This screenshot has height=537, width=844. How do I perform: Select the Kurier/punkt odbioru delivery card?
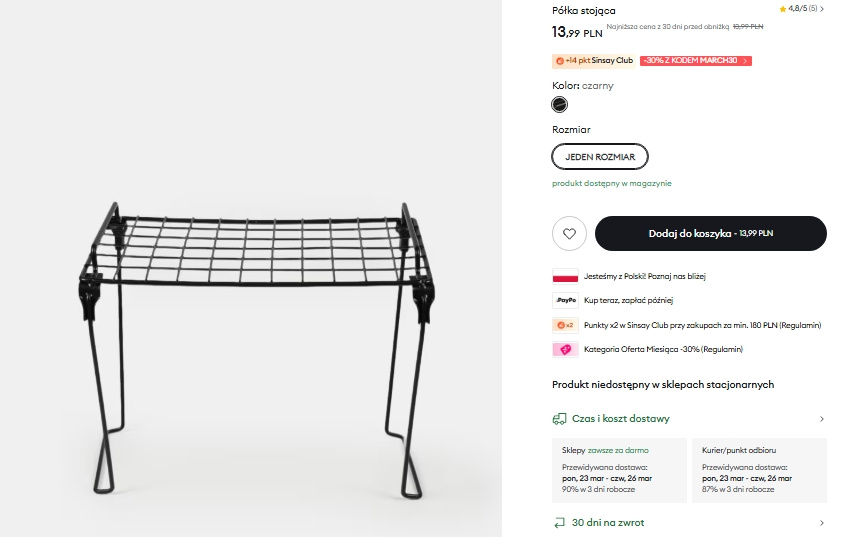tap(759, 470)
